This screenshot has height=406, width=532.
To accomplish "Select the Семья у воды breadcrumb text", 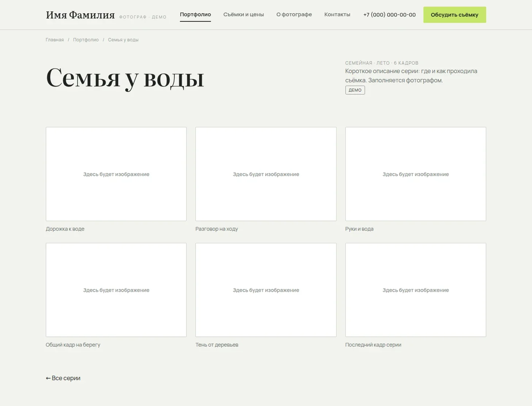I will point(123,40).
